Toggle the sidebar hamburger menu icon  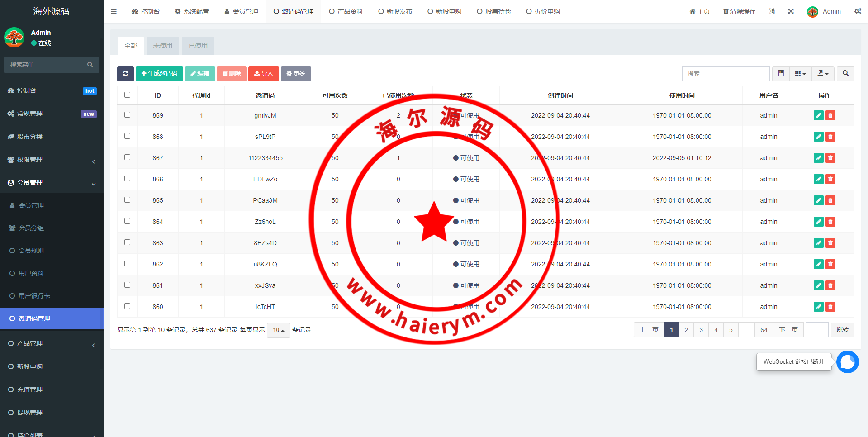tap(114, 11)
